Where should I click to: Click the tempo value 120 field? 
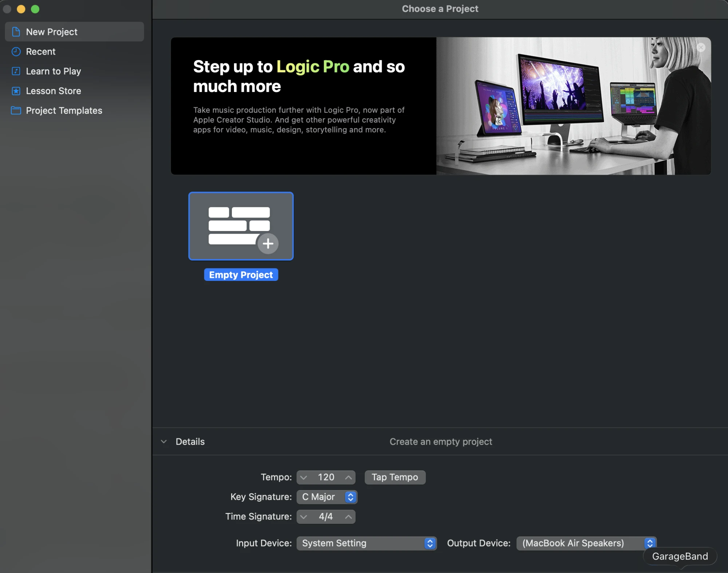326,477
